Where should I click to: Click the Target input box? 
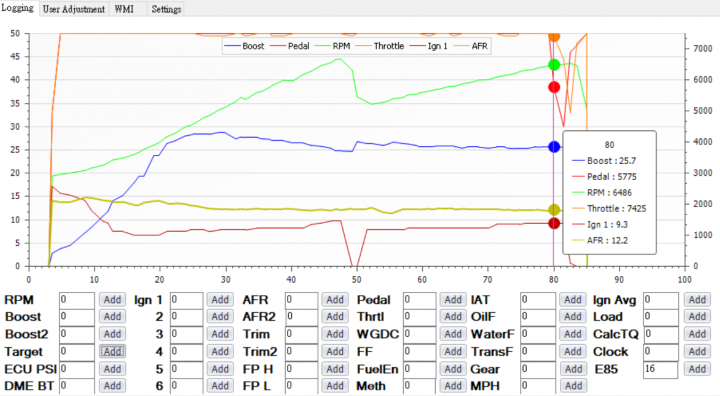pos(77,352)
